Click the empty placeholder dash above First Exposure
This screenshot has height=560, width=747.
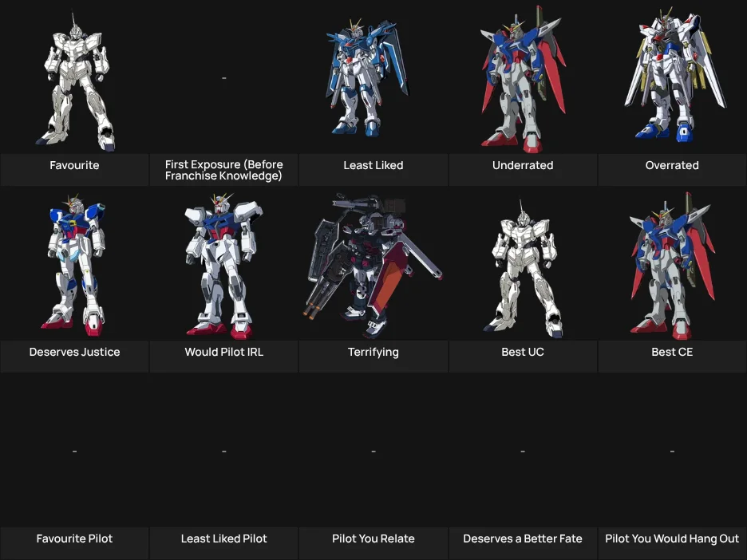pyautogui.click(x=224, y=77)
